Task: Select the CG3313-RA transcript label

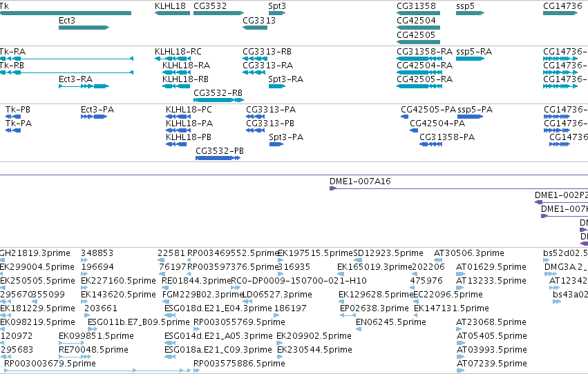Action: point(268,66)
